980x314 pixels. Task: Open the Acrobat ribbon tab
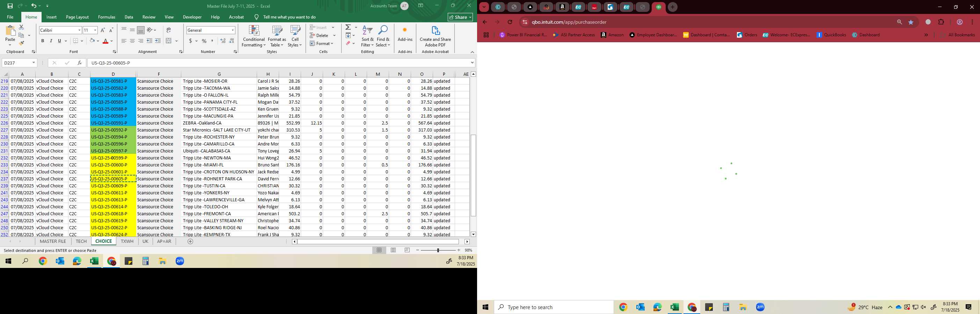tap(236, 17)
